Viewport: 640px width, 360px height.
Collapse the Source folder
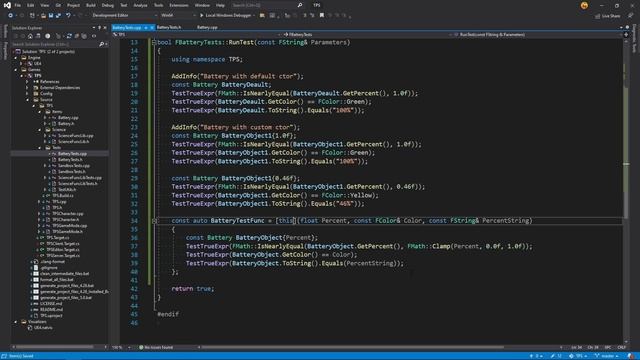pyautogui.click(x=28, y=100)
